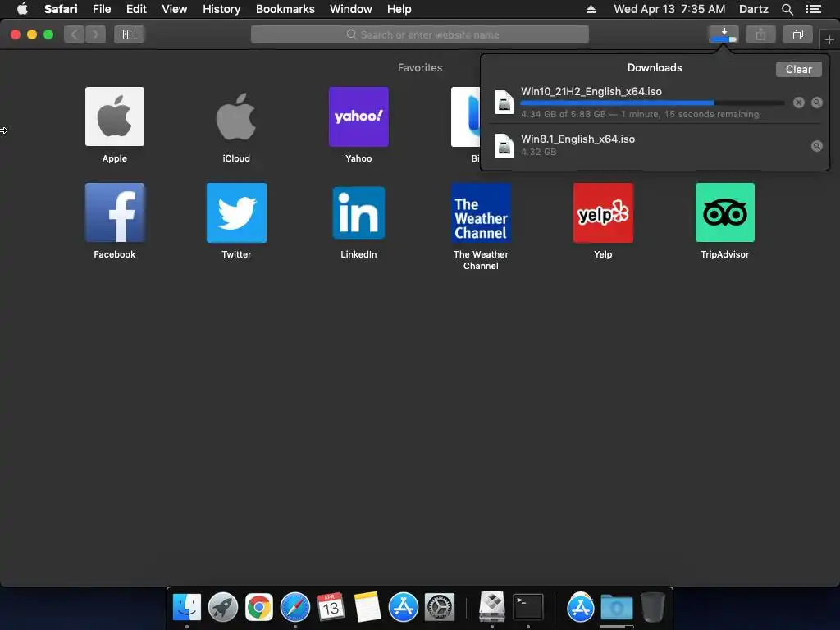
Task: Open Notes from the Dock
Action: pyautogui.click(x=367, y=607)
